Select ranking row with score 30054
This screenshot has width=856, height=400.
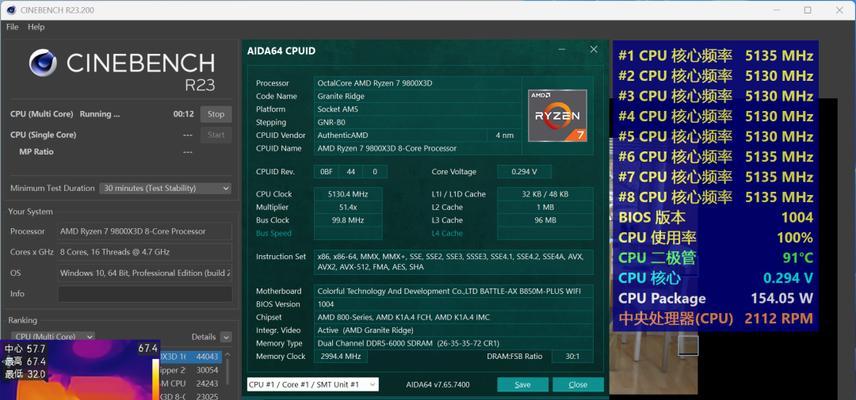191,370
